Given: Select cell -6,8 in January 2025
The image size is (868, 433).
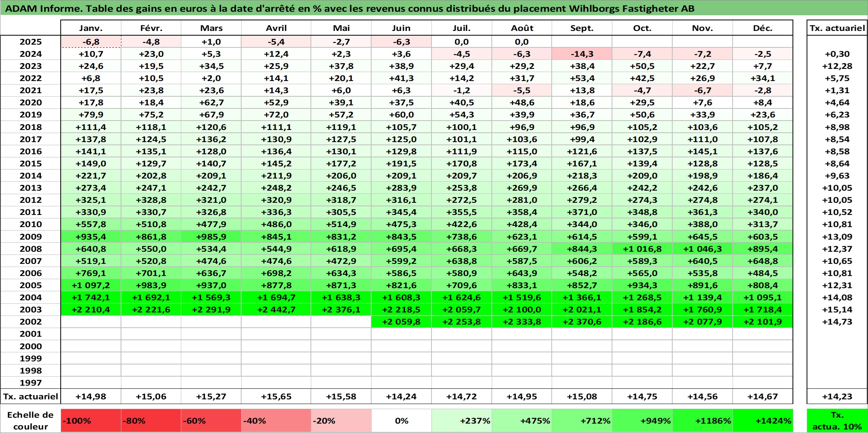Looking at the screenshot, I should tap(91, 42).
